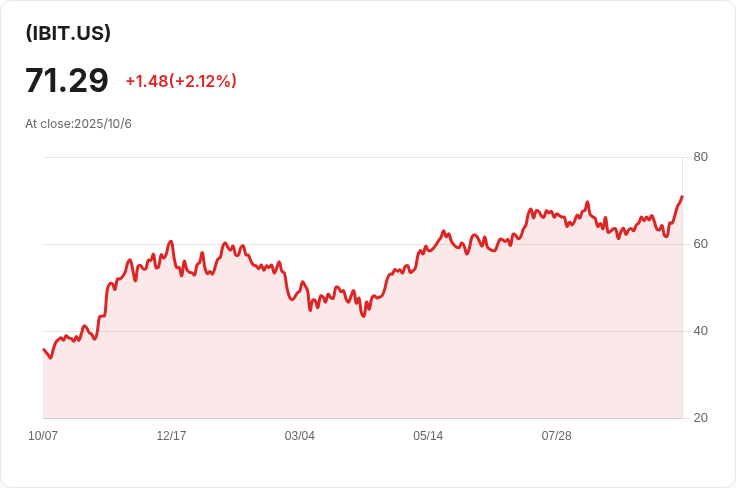Click the price line peak above the 12/17 label
This screenshot has width=736, height=488.
pos(171,242)
